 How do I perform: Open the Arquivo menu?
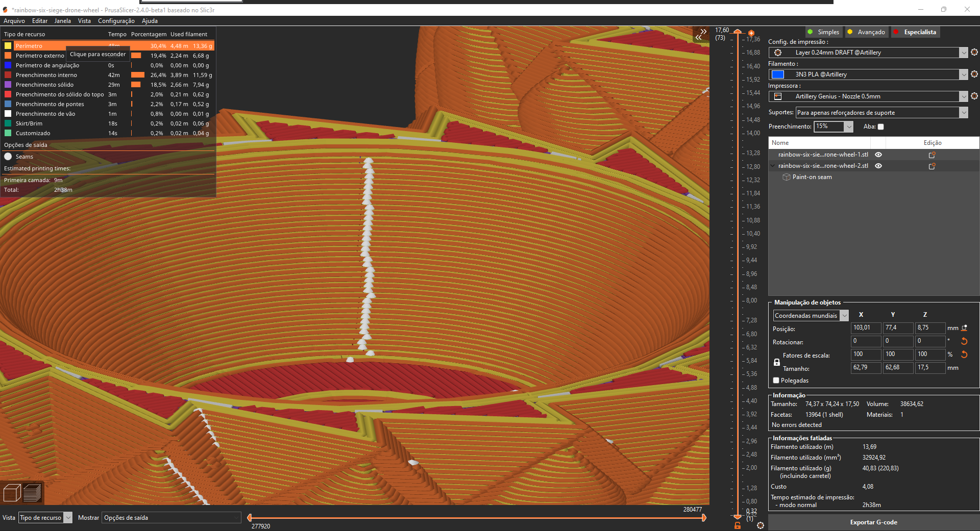[14, 21]
